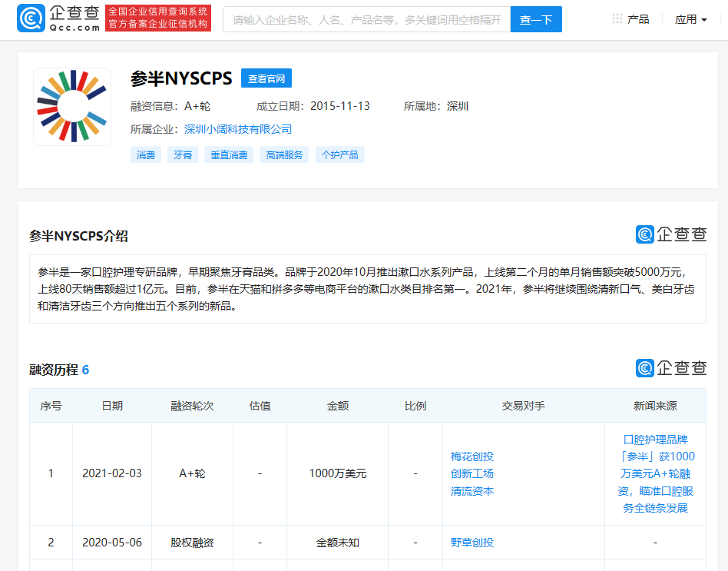Click the 2021-02-03 date cell
Viewport: 728px width, 571px height.
[x=112, y=473]
